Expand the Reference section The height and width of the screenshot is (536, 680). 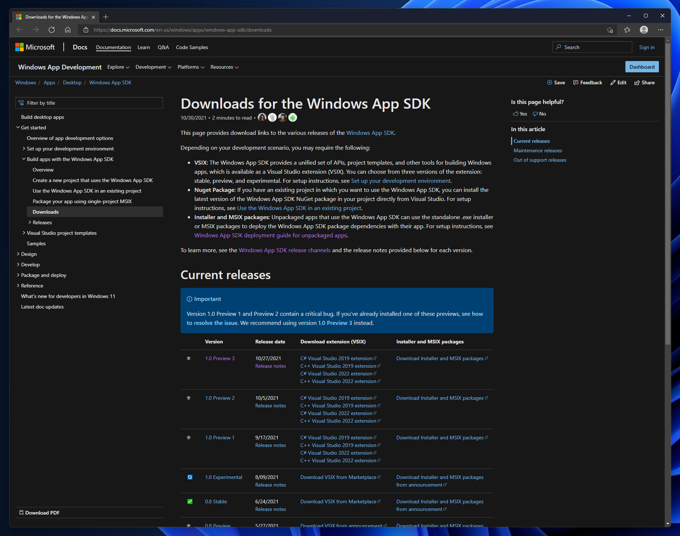point(18,286)
